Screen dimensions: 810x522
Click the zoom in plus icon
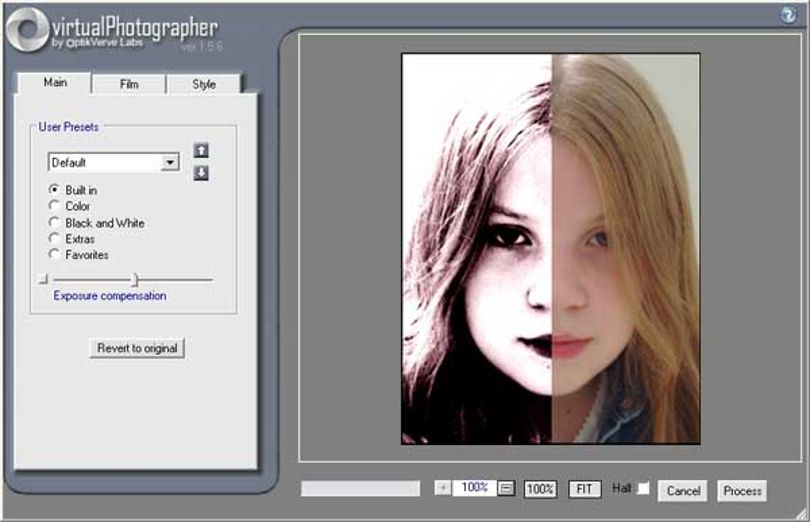443,488
